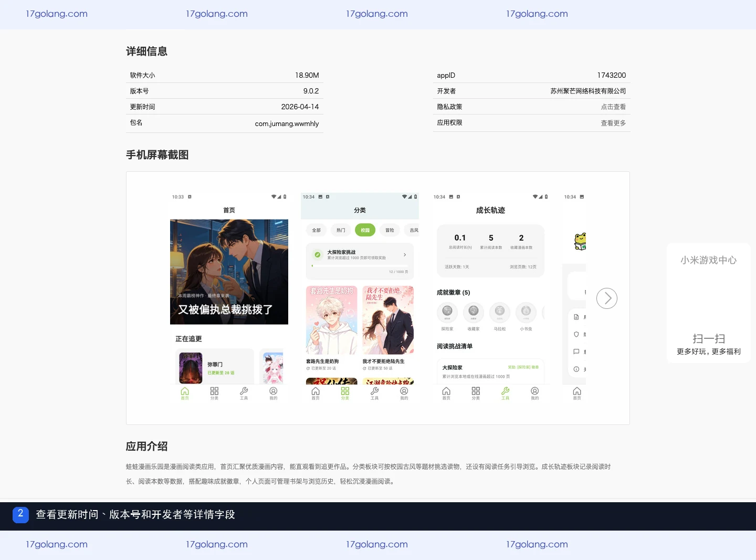Select the software size value 18.90M
This screenshot has width=756, height=560.
click(307, 75)
